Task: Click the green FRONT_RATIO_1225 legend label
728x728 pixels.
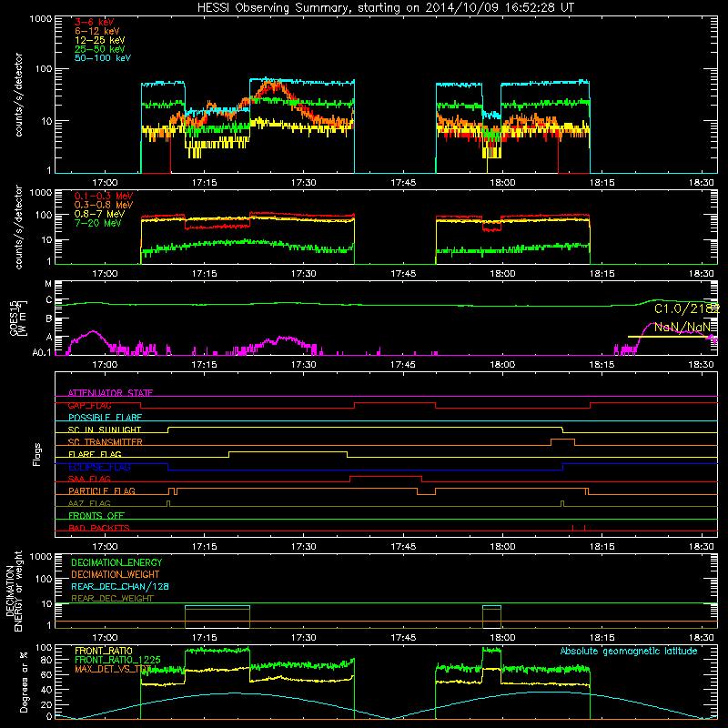Action: pos(117,660)
